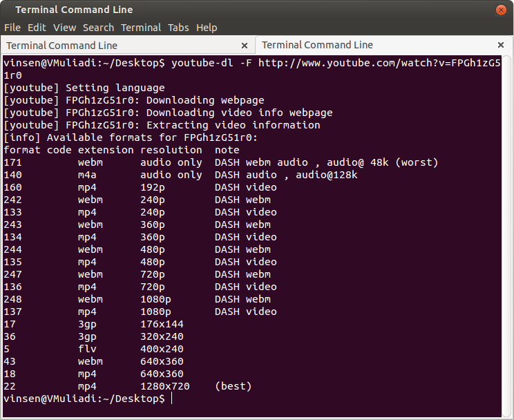The width and height of the screenshot is (514, 420).
Task: Click the '400x240' resolution value
Action: 162,350
